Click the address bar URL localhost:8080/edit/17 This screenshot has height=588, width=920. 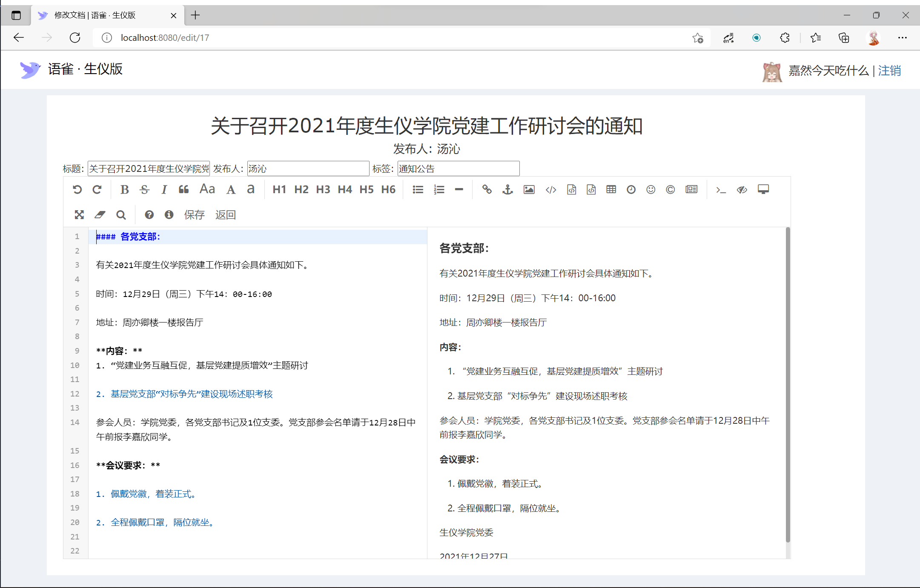[165, 38]
